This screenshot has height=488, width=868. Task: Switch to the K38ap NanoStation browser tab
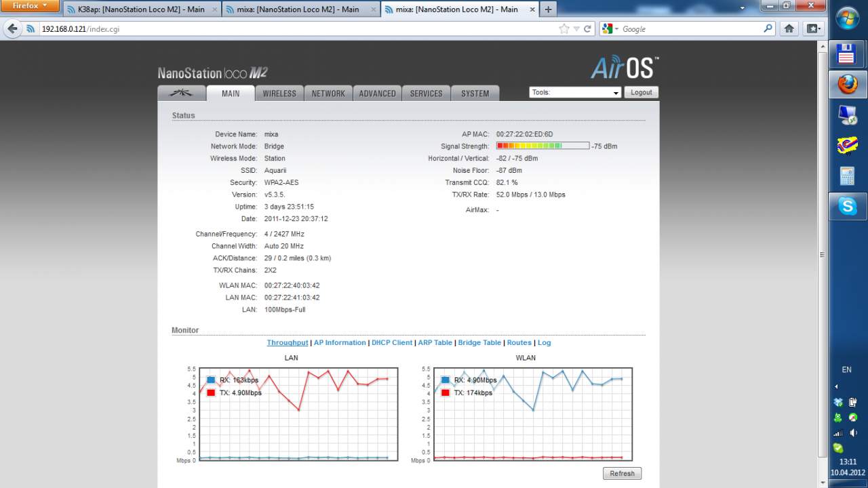(142, 9)
